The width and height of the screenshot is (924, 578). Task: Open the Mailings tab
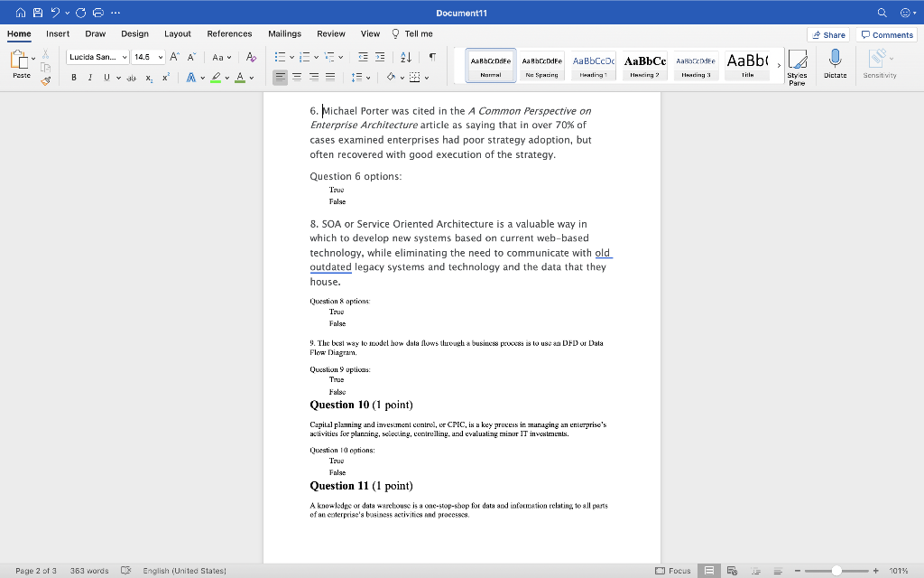tap(285, 33)
